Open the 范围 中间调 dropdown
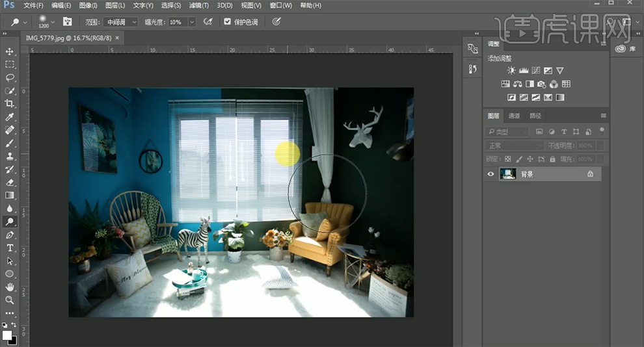 pyautogui.click(x=120, y=22)
